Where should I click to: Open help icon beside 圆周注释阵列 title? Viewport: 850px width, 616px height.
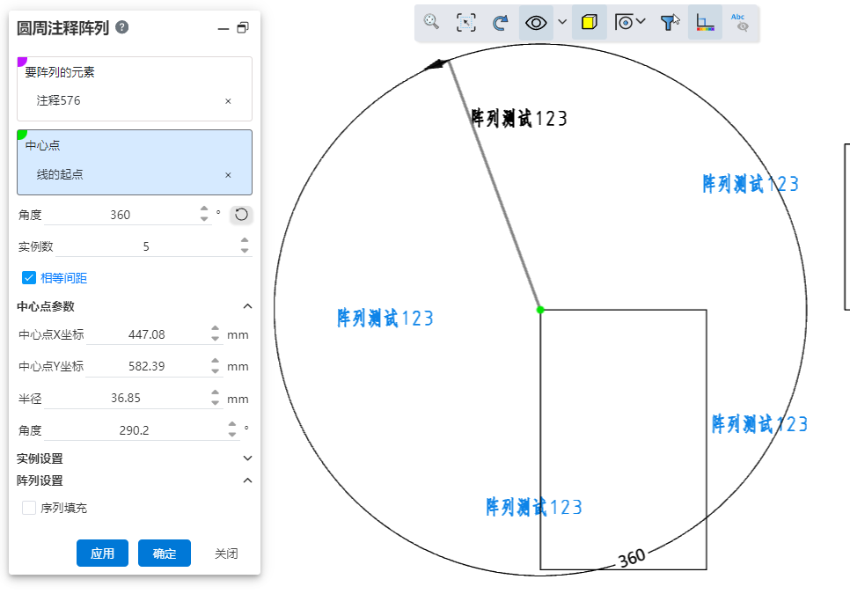click(x=122, y=27)
